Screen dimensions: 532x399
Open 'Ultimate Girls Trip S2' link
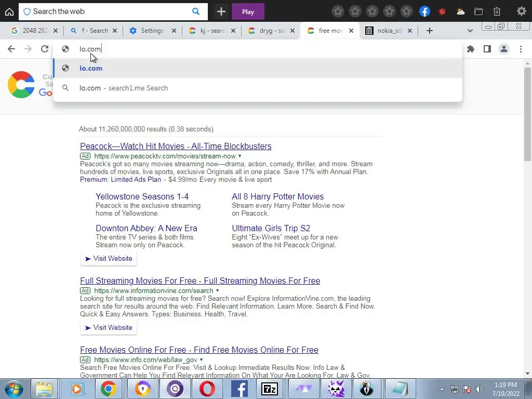click(271, 229)
